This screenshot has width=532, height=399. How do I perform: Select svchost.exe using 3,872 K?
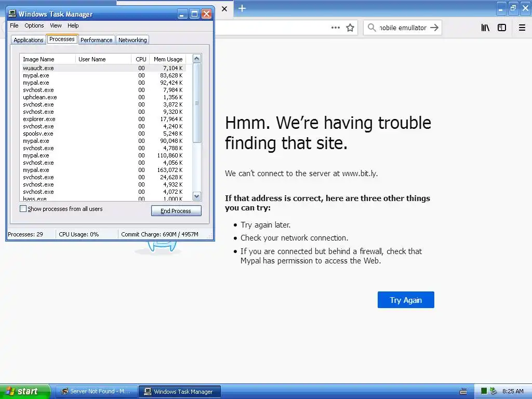tap(103, 104)
